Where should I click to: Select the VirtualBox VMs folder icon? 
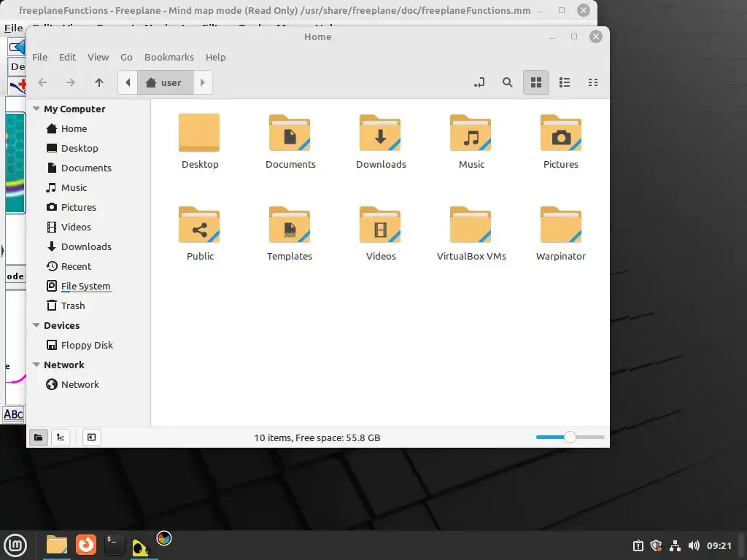coord(471,225)
